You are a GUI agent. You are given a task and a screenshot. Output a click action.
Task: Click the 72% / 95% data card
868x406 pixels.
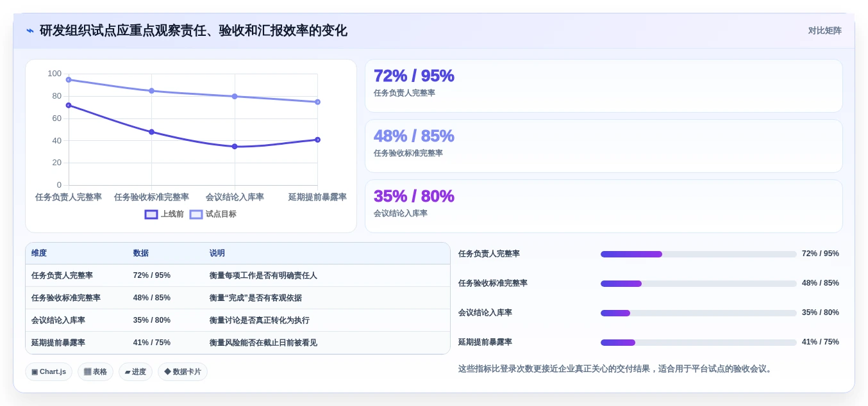(603, 86)
